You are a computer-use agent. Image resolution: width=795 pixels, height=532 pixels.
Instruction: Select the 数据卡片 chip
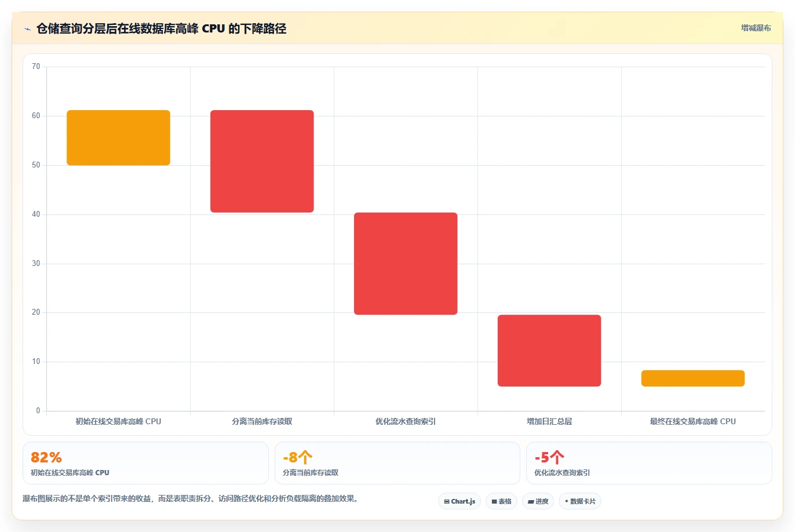[580, 501]
